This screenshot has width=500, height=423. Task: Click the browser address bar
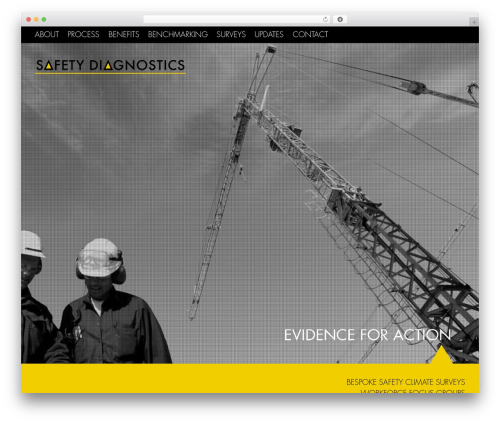[x=236, y=20]
